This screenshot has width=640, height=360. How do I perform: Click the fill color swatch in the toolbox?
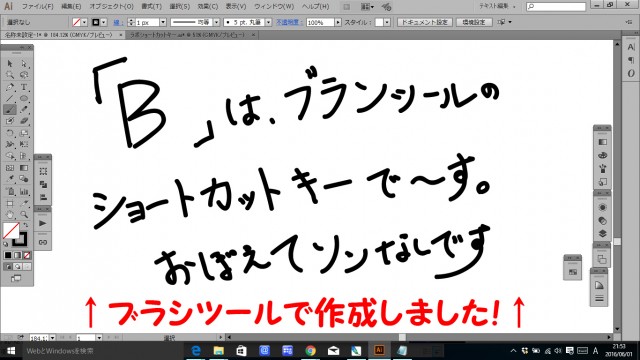point(11,231)
